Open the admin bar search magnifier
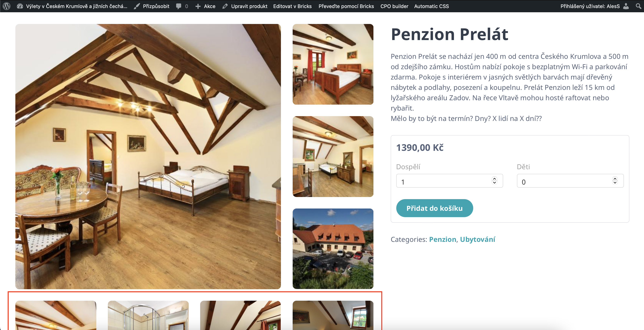The image size is (644, 330). click(638, 6)
